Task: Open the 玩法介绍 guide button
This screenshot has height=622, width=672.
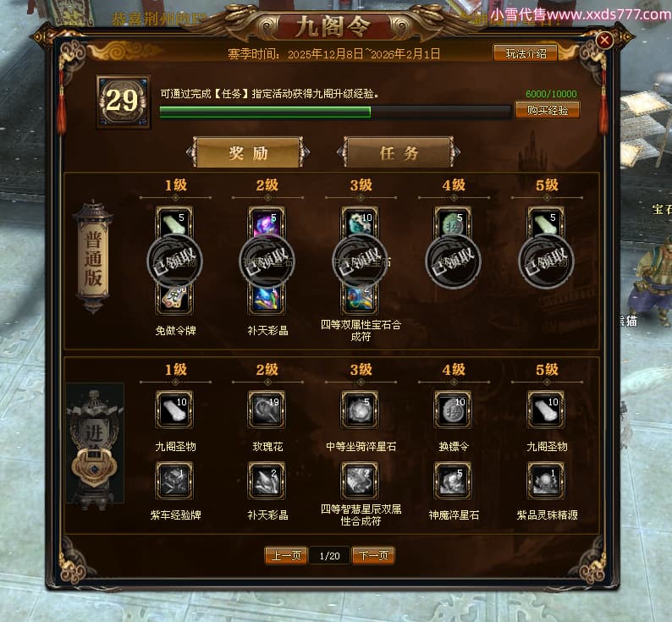Action: [x=526, y=53]
